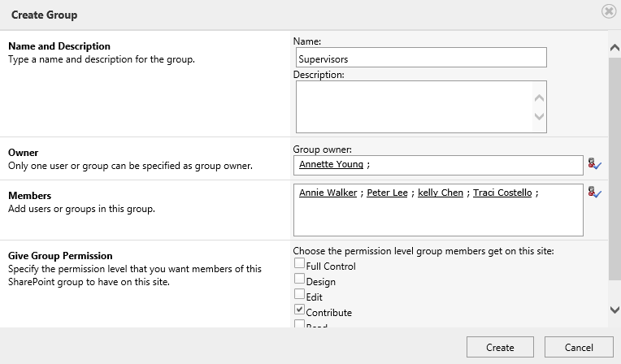Tick the Edit permission checkbox

pyautogui.click(x=300, y=296)
